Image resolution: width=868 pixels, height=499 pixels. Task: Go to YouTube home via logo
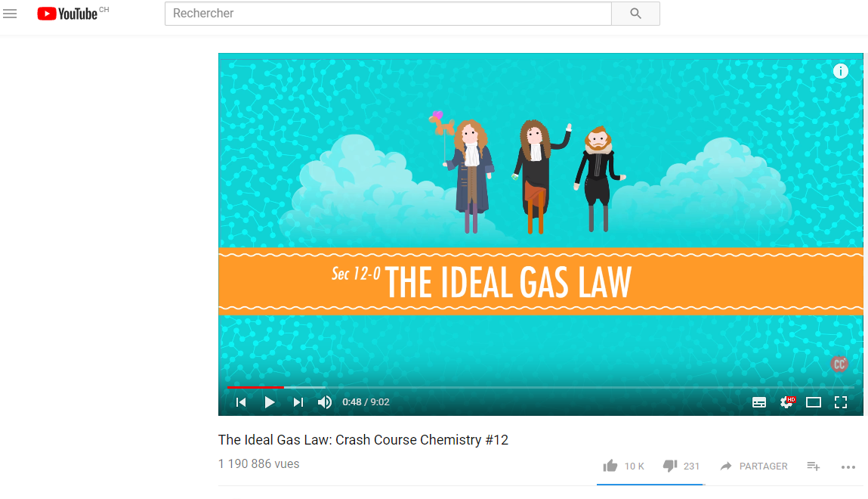coord(67,14)
